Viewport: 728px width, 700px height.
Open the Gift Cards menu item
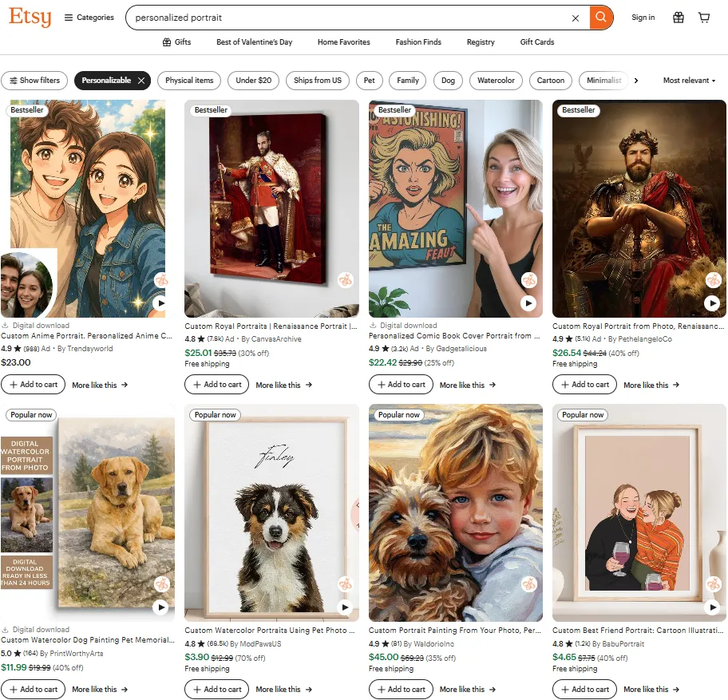(537, 42)
